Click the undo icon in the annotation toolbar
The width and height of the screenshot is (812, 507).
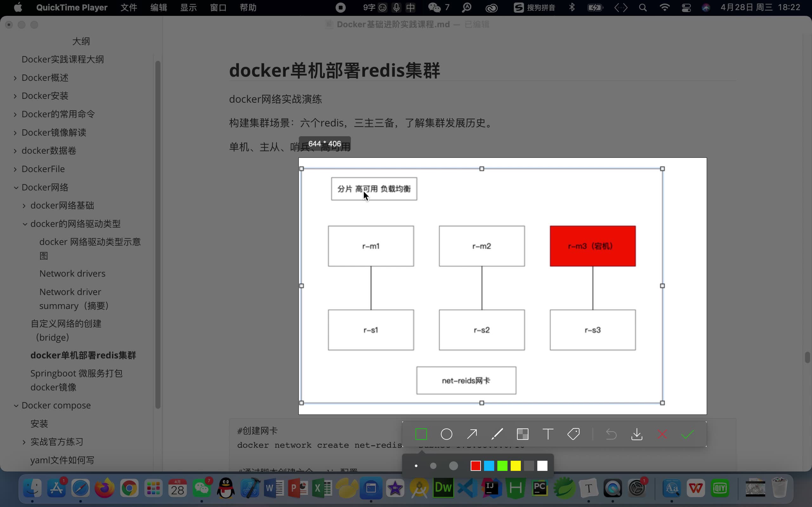611,434
